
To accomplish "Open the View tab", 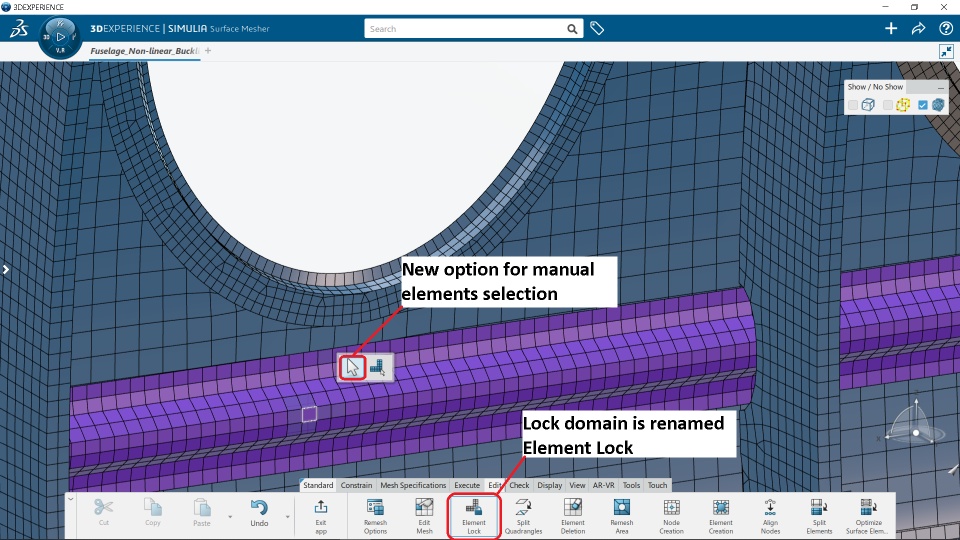I will [577, 485].
